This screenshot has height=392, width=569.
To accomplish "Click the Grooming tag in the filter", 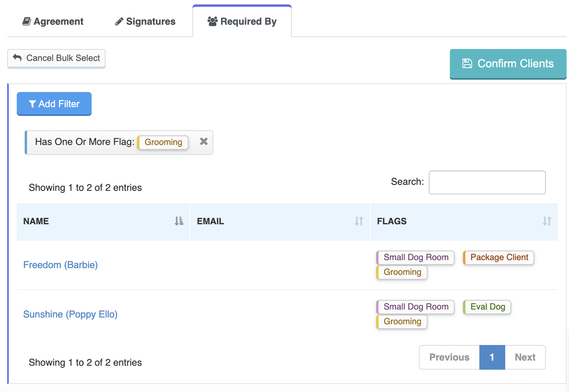I will coord(163,142).
